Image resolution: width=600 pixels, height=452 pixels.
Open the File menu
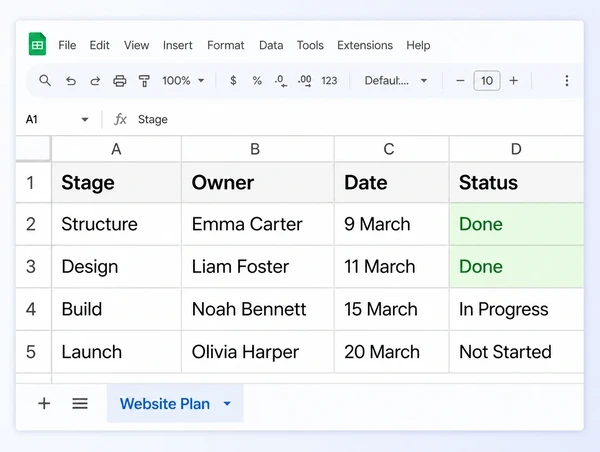tap(67, 45)
